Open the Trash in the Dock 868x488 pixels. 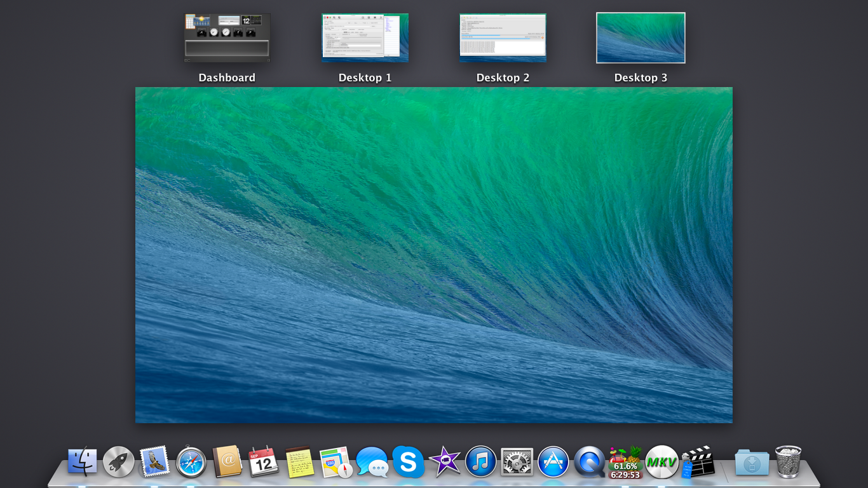[x=788, y=462]
